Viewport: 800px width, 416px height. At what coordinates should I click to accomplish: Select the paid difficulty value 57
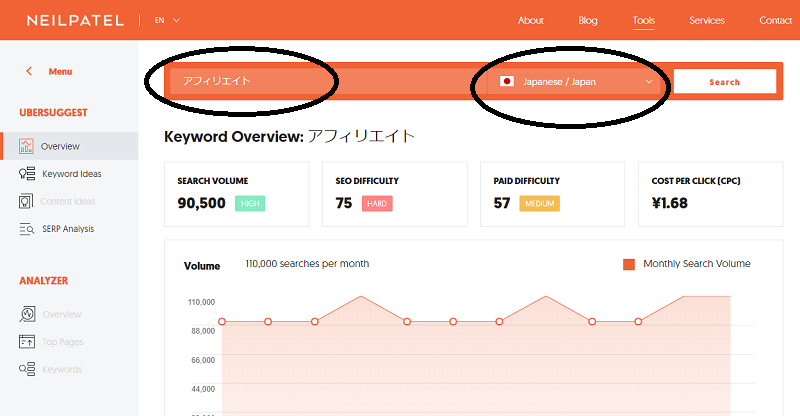click(x=502, y=203)
